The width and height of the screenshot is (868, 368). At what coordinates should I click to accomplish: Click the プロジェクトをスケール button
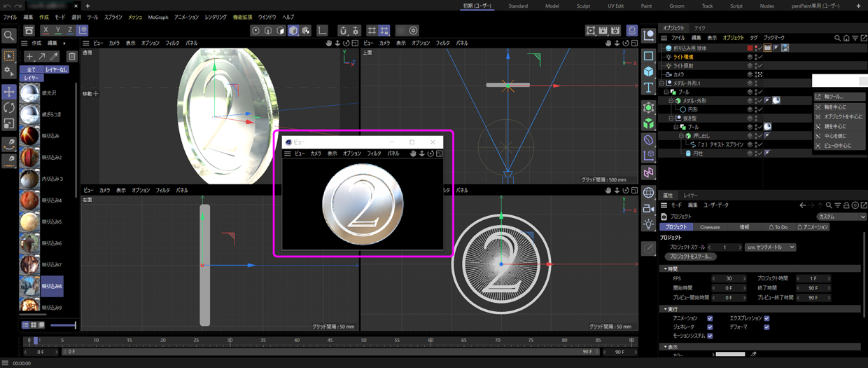tap(692, 257)
